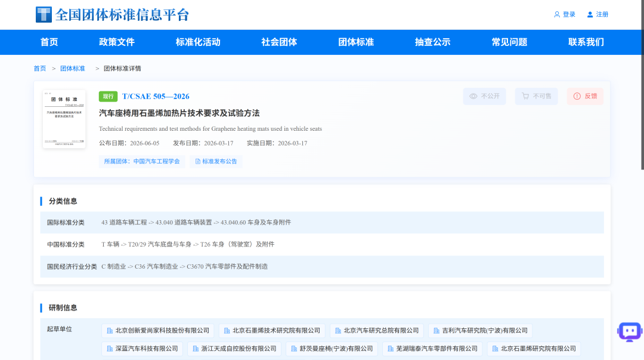The height and width of the screenshot is (360, 644).
Task: Click building icon beside 北京石墨烯研究院有限公司
Action: click(496, 349)
